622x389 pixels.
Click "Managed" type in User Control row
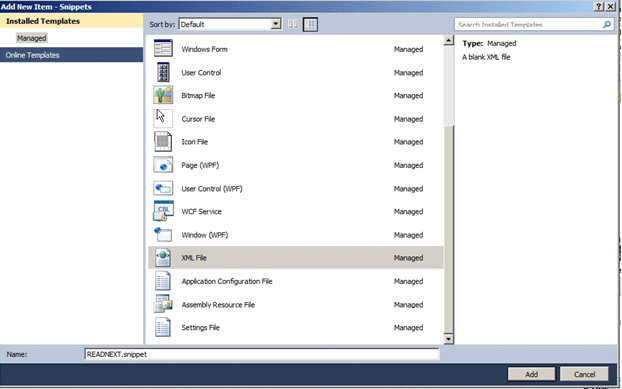pos(408,73)
